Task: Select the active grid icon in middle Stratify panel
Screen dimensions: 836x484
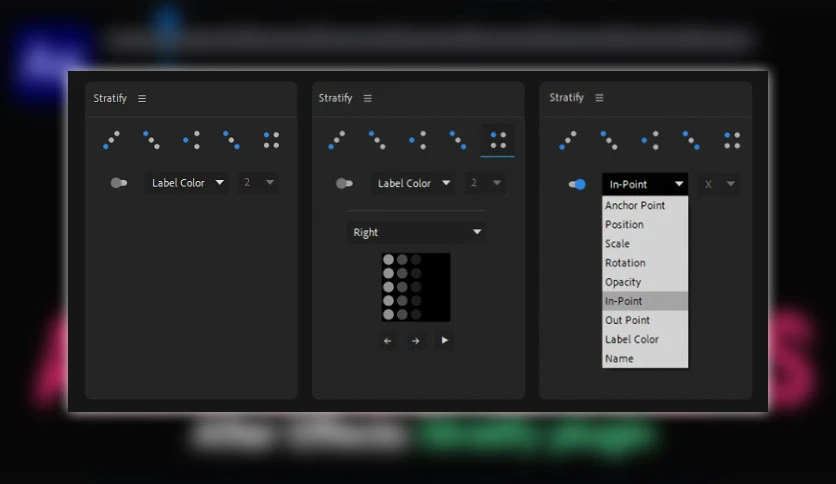Action: pyautogui.click(x=498, y=140)
